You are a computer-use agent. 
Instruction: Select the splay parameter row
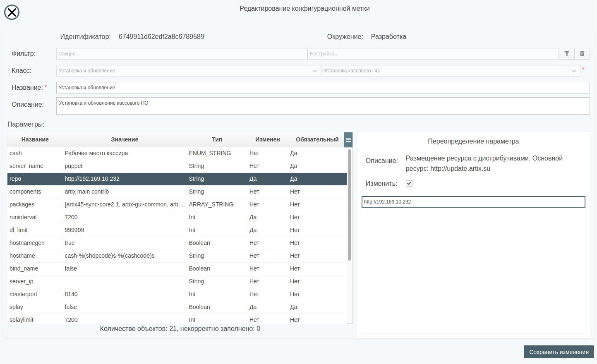[177, 307]
